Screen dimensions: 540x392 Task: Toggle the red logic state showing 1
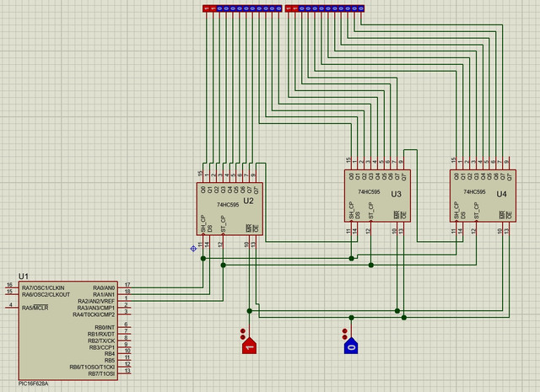point(250,346)
